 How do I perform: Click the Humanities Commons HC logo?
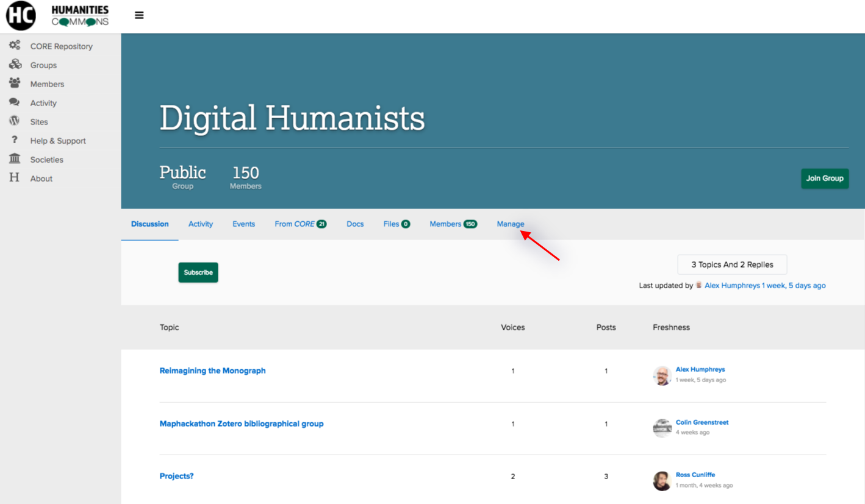point(21,16)
